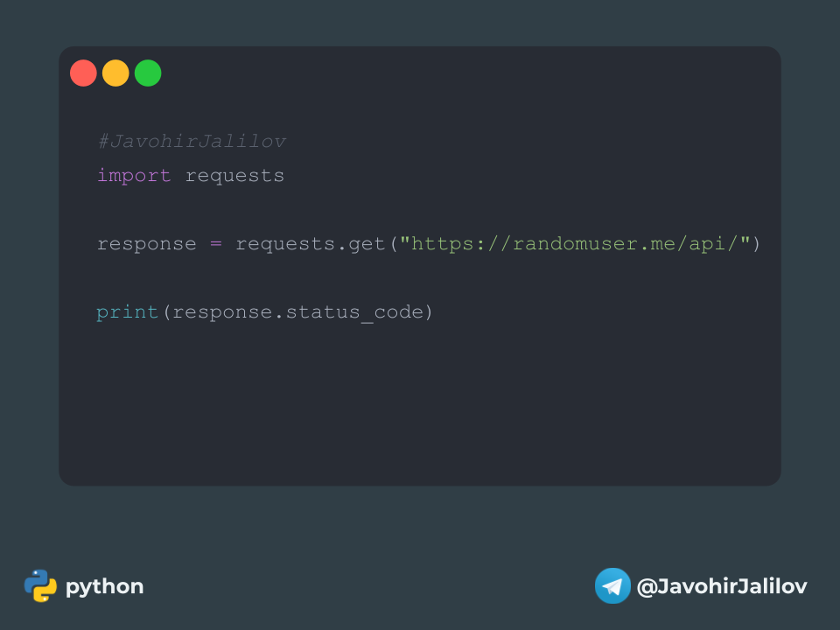Viewport: 840px width, 630px height.
Task: Click the Python logo icon
Action: [x=40, y=585]
